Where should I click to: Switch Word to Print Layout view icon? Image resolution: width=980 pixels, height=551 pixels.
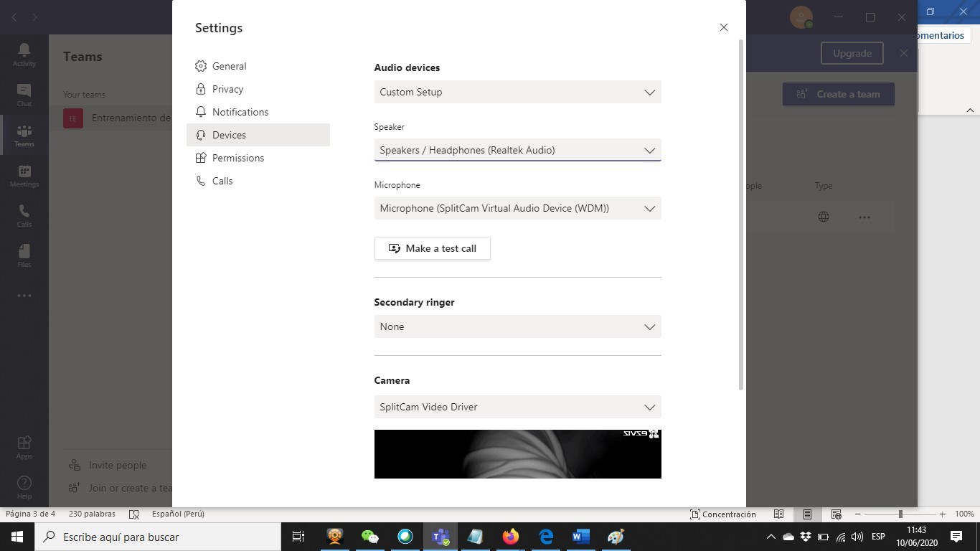coord(807,514)
